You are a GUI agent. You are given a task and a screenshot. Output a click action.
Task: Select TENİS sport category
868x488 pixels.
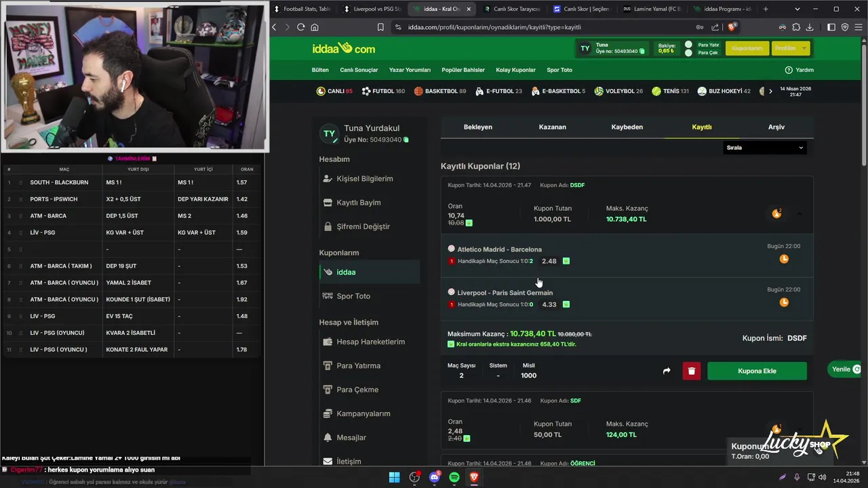pos(670,91)
